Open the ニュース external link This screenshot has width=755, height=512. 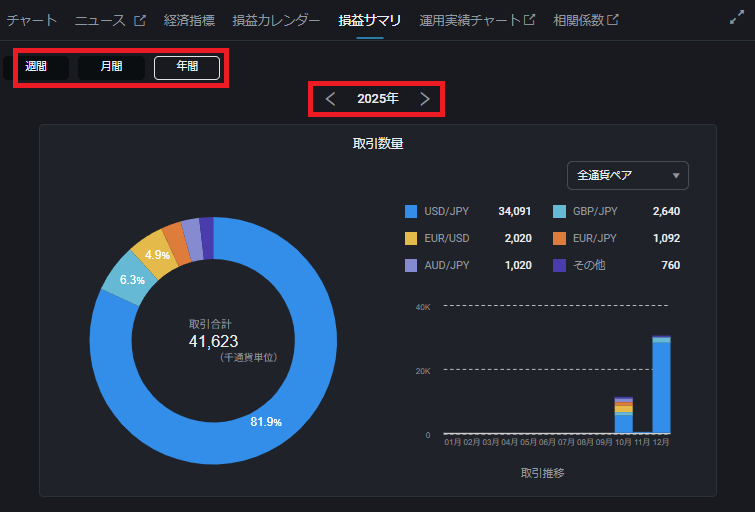click(110, 20)
